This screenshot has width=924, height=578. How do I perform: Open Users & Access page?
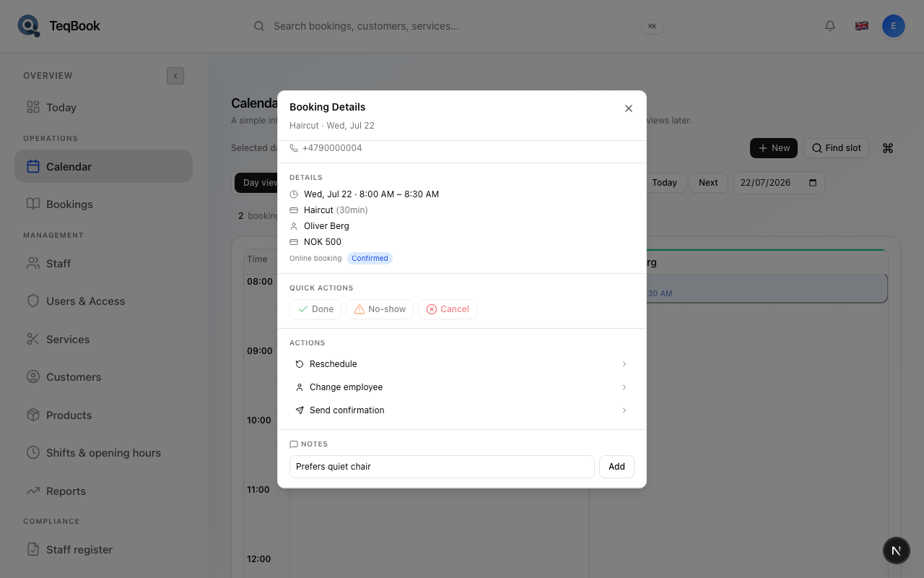[103, 301]
